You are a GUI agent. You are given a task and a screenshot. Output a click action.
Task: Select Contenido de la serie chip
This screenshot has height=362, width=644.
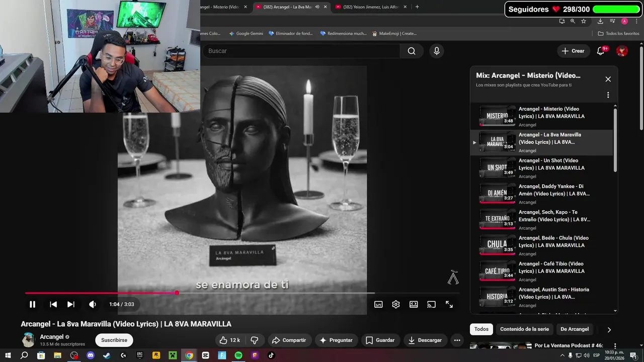click(x=524, y=329)
